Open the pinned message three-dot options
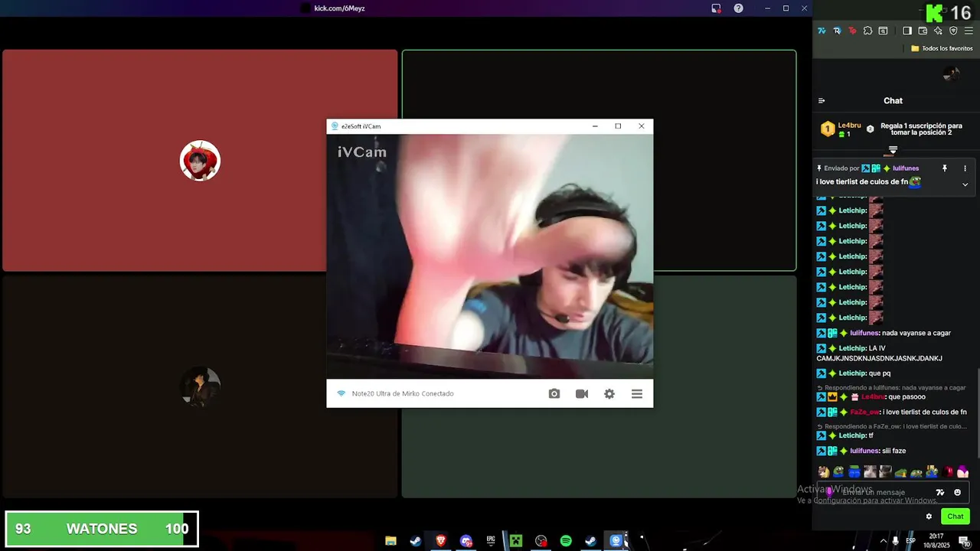This screenshot has height=551, width=980. coord(965,168)
